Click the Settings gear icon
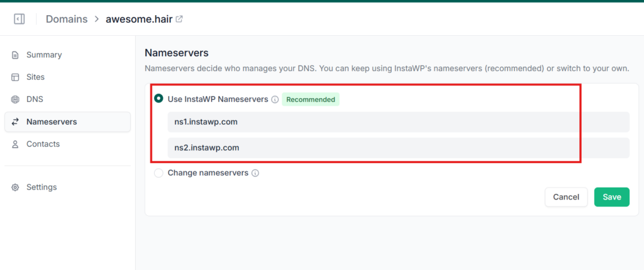 pos(15,188)
